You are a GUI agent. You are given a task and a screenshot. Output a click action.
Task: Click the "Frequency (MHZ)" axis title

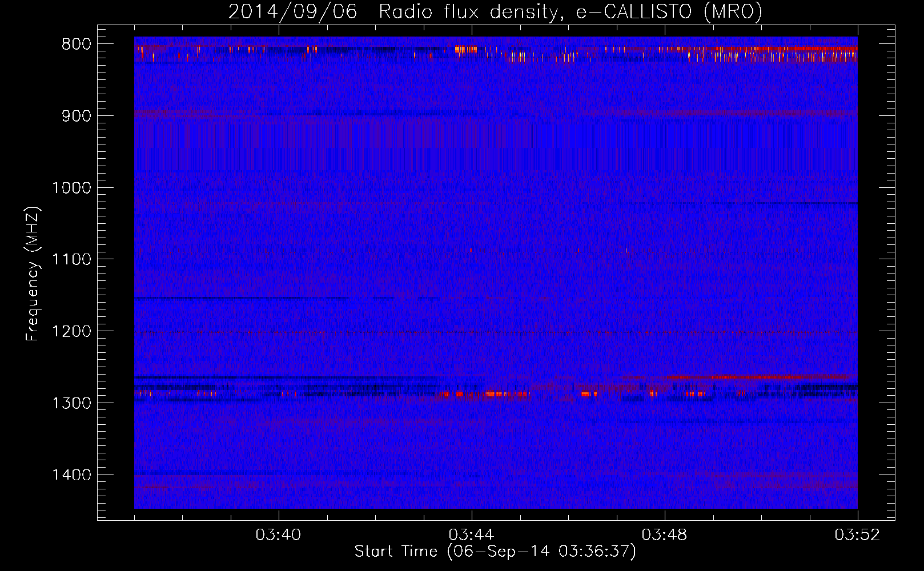click(x=33, y=274)
